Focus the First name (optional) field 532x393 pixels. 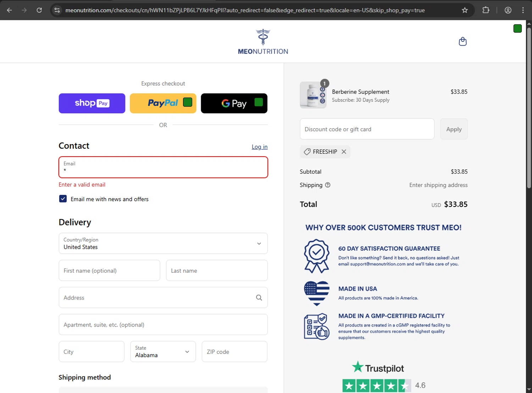pyautogui.click(x=109, y=271)
